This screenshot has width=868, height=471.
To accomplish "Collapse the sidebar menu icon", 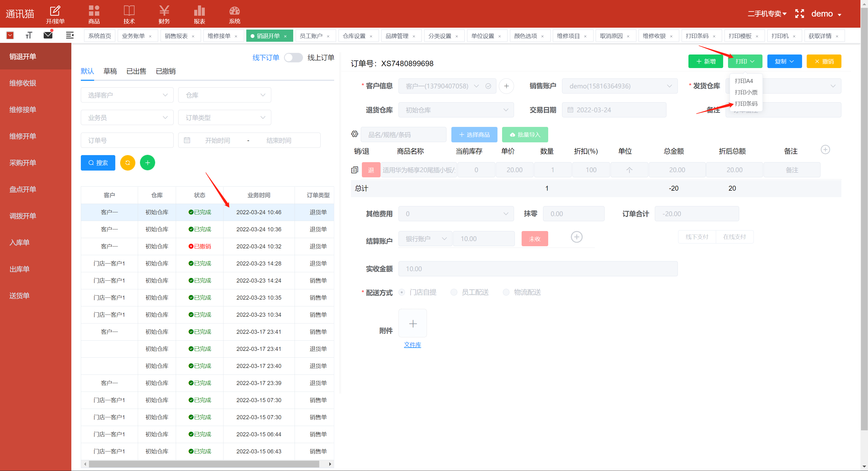I will pos(70,35).
